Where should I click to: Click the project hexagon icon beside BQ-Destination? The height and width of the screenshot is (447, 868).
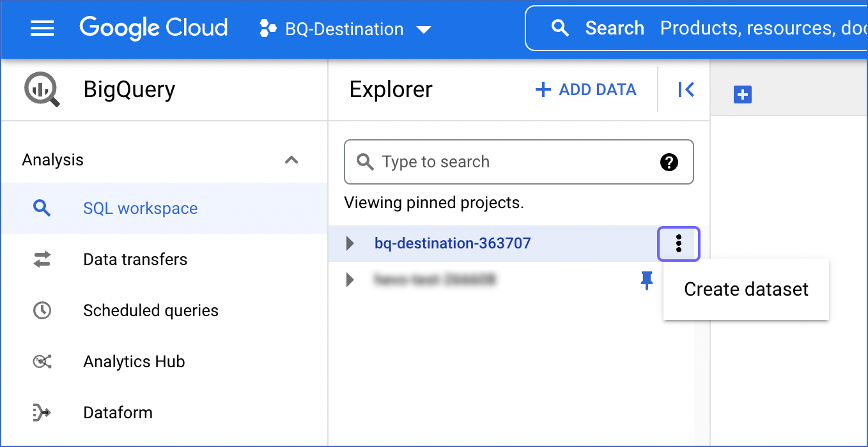click(268, 29)
